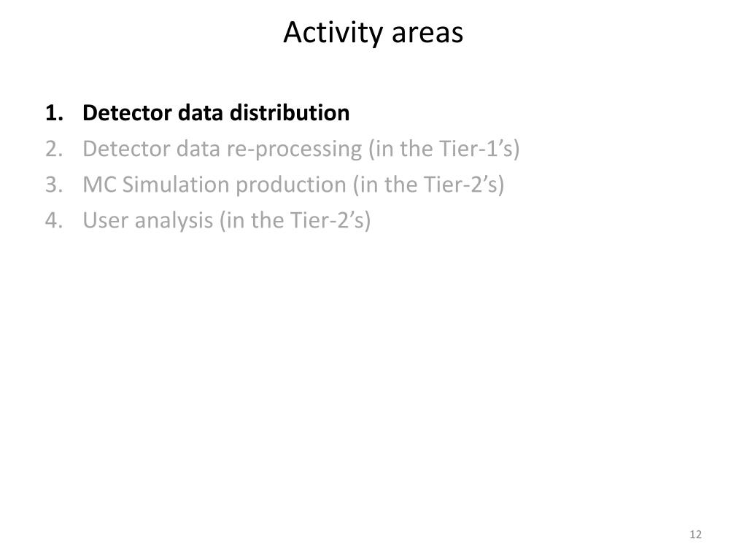Select the bold 'Detector data distribution' item
Viewport: 747px width, 560px height.
pos(216,113)
